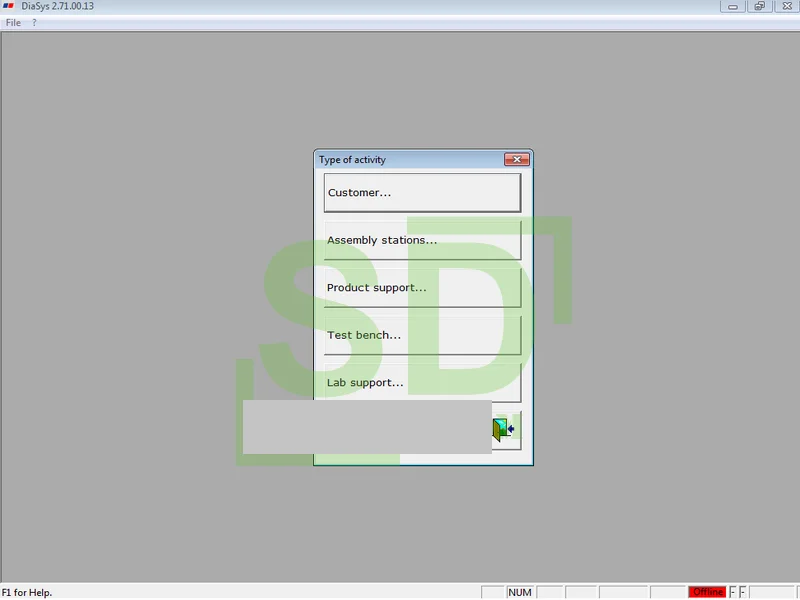Click the first F flag after Offline
Image resolution: width=800 pixels, height=600 pixels.
[x=732, y=592]
